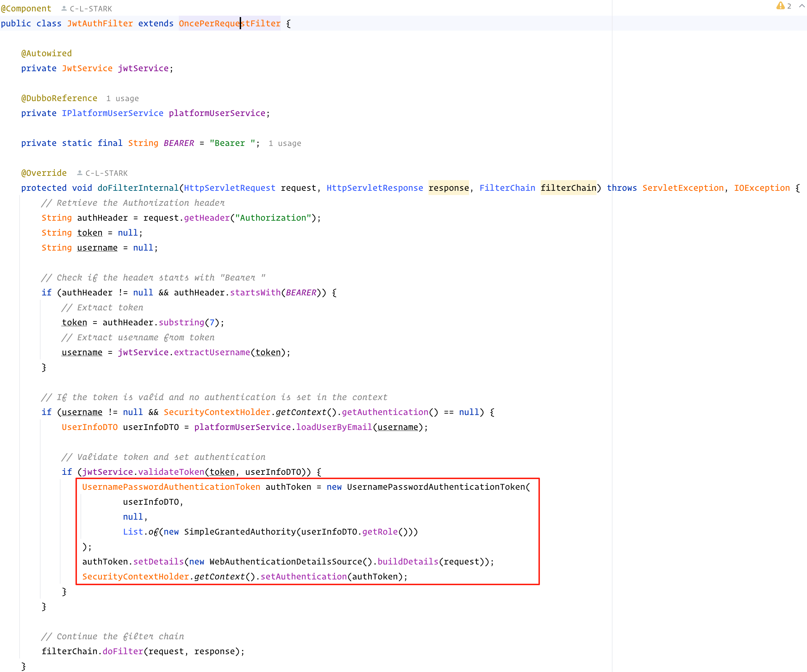Click the highlighted 'filterChain' parameter
The image size is (807, 672).
click(568, 188)
